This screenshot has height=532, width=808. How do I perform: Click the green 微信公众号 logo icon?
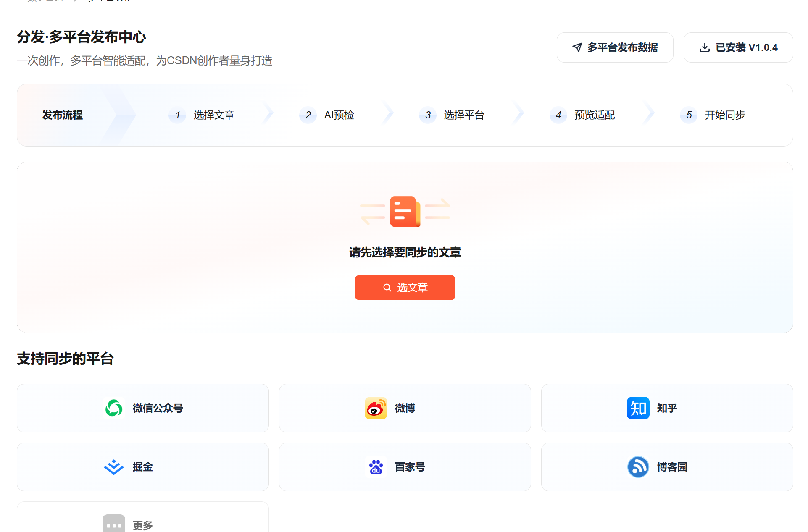(x=114, y=408)
